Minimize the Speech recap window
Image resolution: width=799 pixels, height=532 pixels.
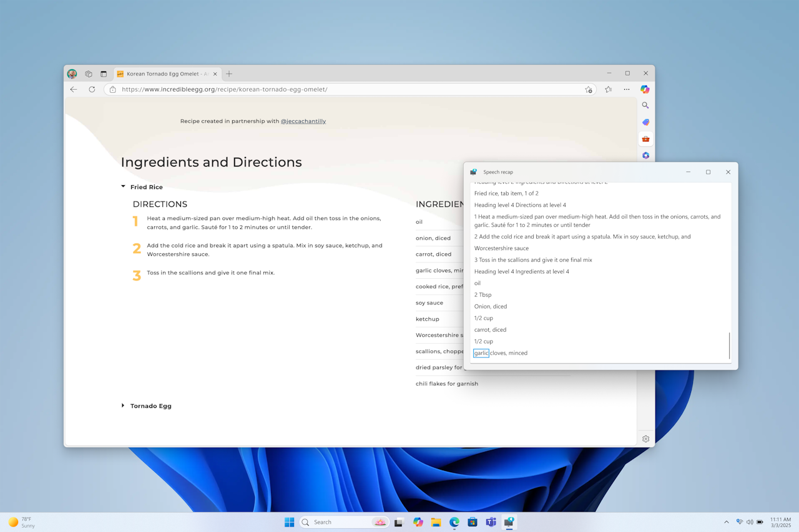tap(688, 172)
